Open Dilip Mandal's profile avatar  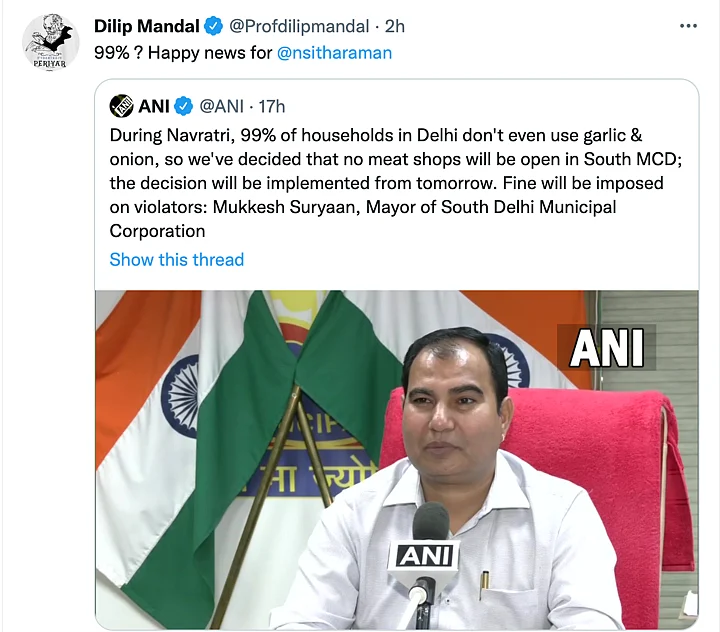tap(51, 42)
